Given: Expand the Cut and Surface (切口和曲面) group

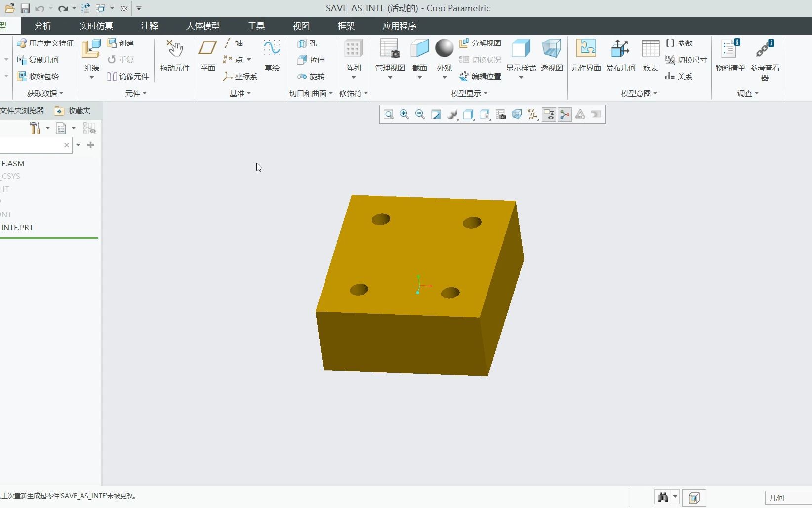Looking at the screenshot, I should pos(311,93).
